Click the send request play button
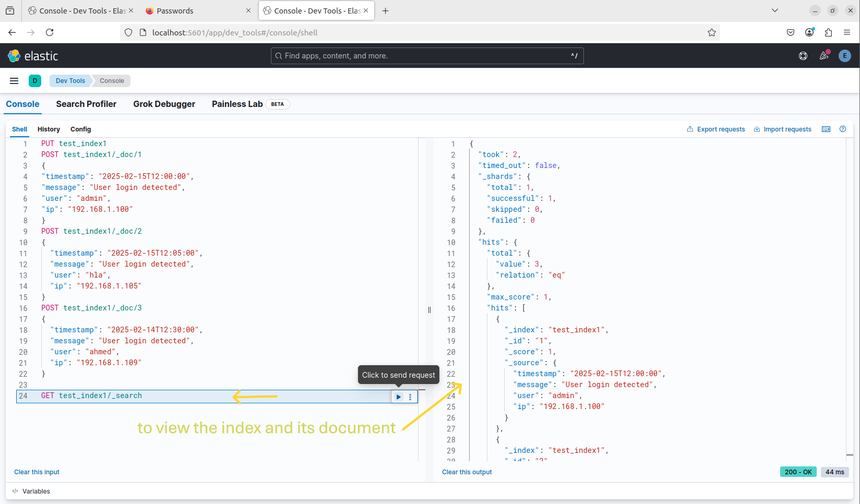The height and width of the screenshot is (504, 860). [399, 397]
